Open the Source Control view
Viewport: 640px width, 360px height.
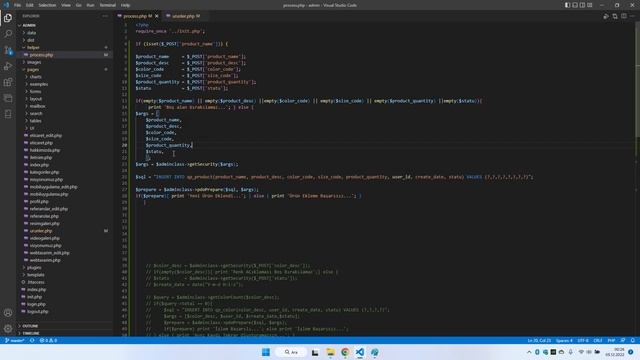coord(8,50)
